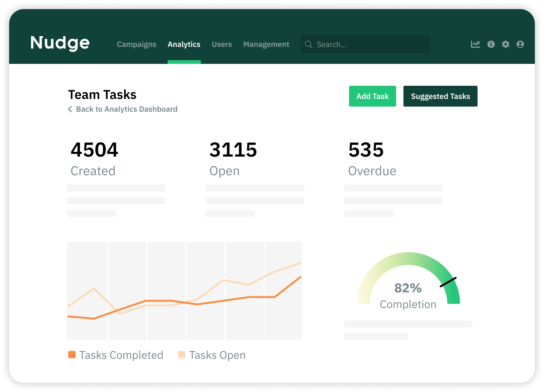The width and height of the screenshot is (544, 392).
Task: Follow Back to Analytics Dashboard link
Action: (127, 109)
